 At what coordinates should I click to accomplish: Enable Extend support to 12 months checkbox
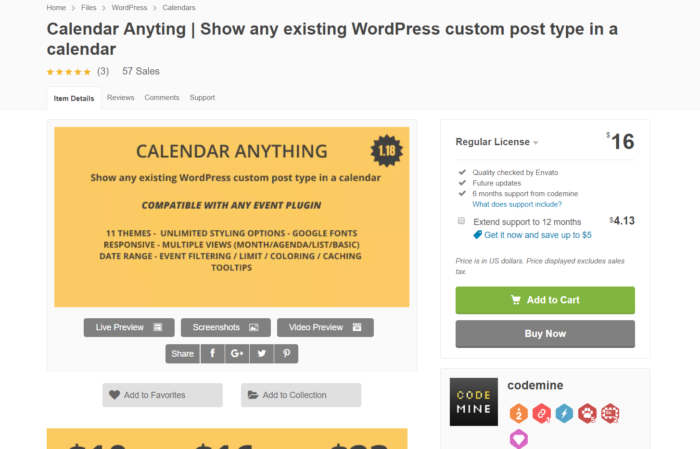(x=461, y=221)
